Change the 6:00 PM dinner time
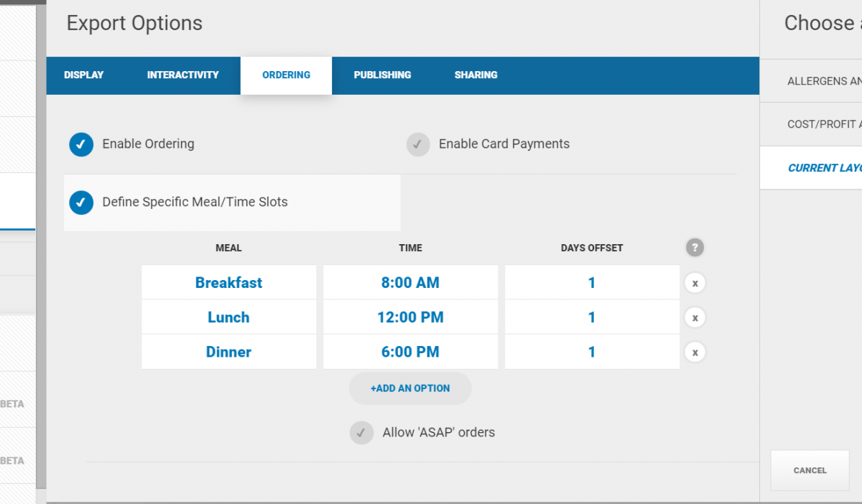 click(410, 352)
